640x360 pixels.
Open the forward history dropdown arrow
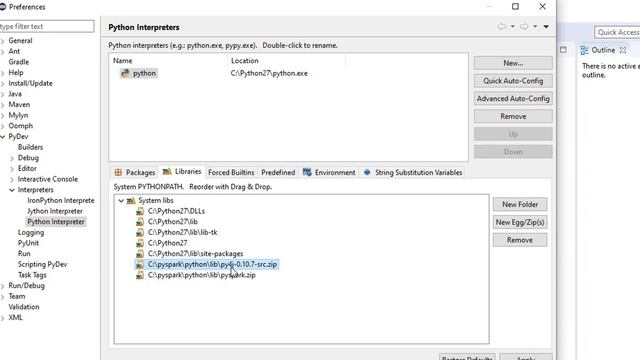click(535, 27)
